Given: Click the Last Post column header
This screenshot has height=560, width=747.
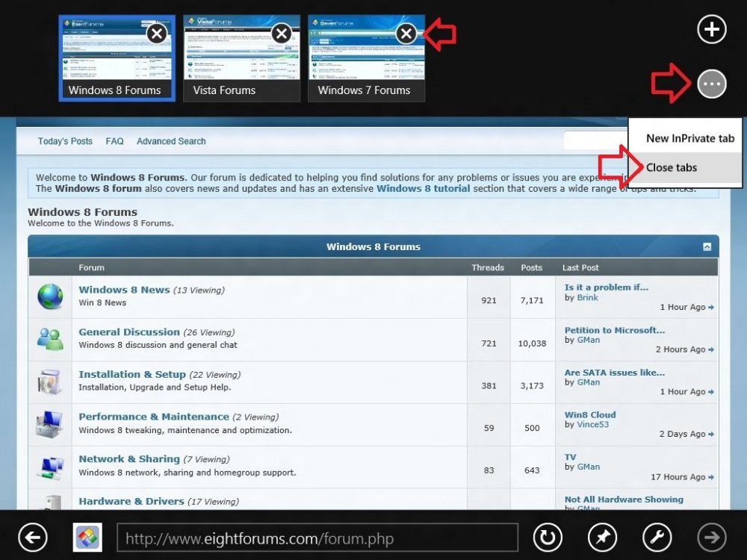Looking at the screenshot, I should point(580,267).
